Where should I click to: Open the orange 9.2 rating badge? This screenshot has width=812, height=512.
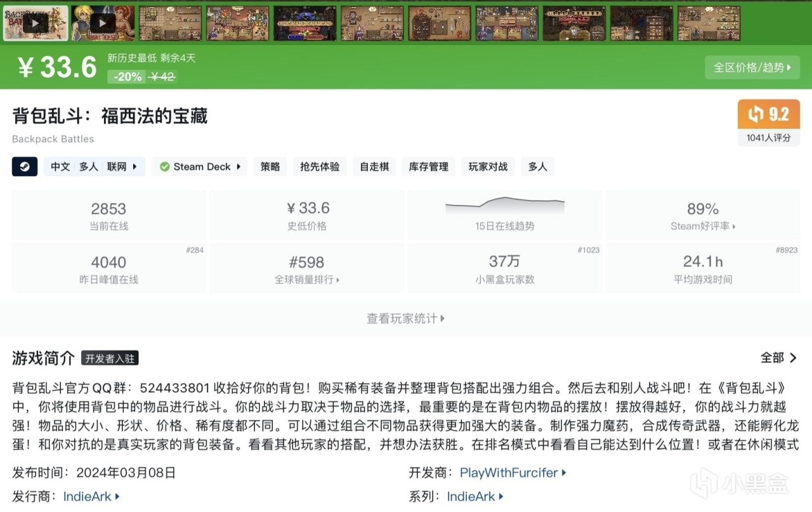pos(769,115)
